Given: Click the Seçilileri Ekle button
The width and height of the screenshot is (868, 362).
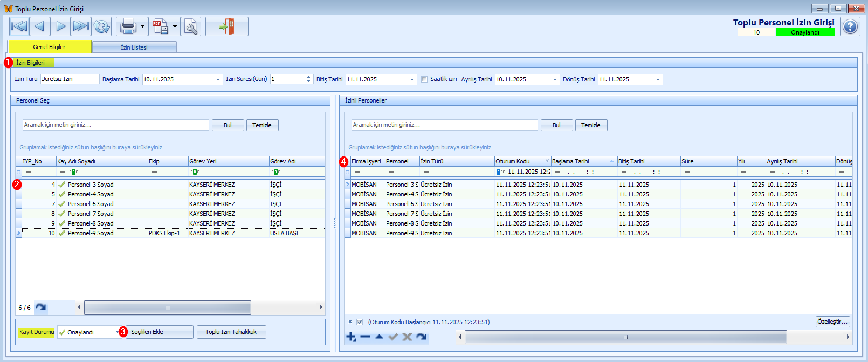Looking at the screenshot, I should (x=160, y=332).
